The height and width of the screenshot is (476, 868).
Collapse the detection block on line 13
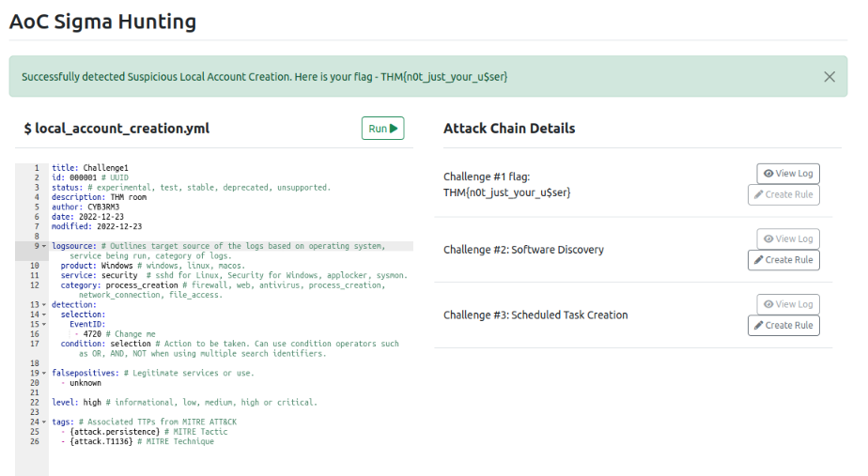[x=44, y=304]
